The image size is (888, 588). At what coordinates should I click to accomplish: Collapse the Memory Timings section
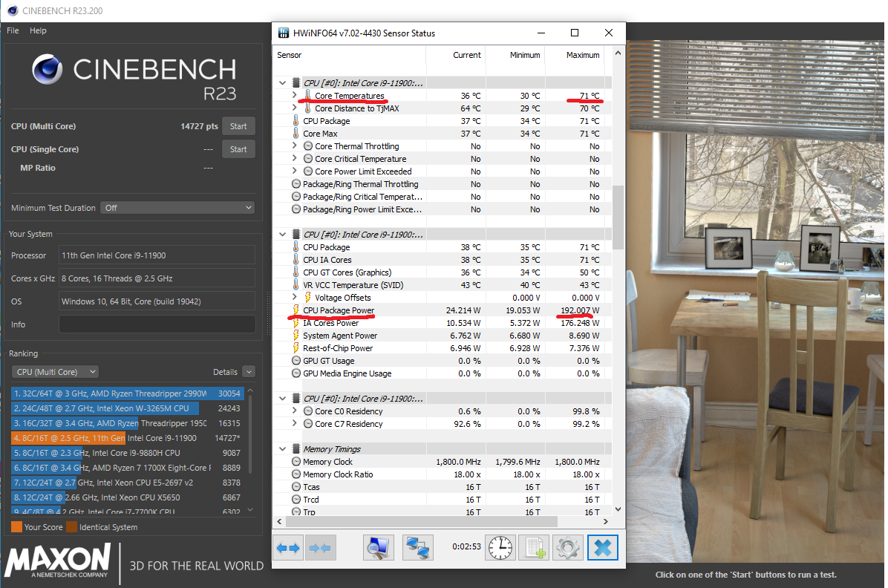283,448
